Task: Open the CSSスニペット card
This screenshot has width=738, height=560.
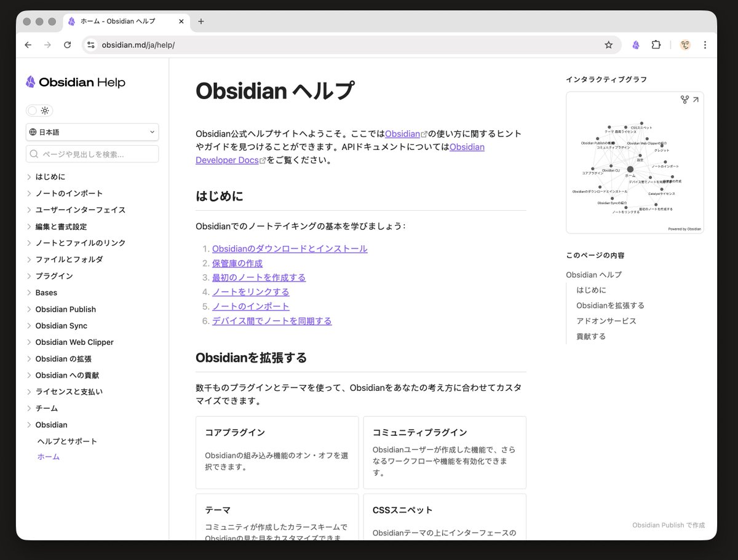Action: (445, 517)
